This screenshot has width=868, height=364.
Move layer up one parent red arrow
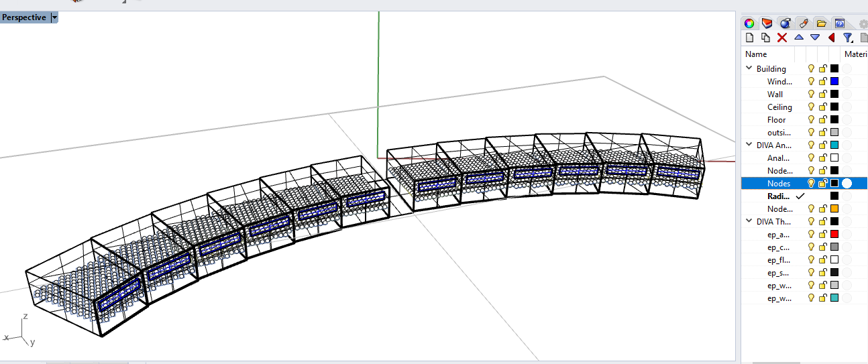832,38
